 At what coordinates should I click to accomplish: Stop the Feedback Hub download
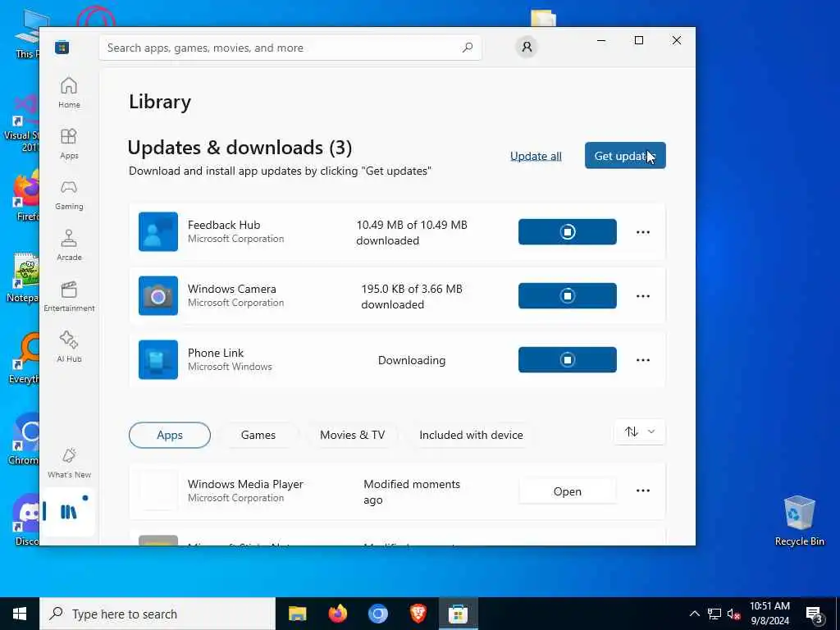click(x=568, y=231)
